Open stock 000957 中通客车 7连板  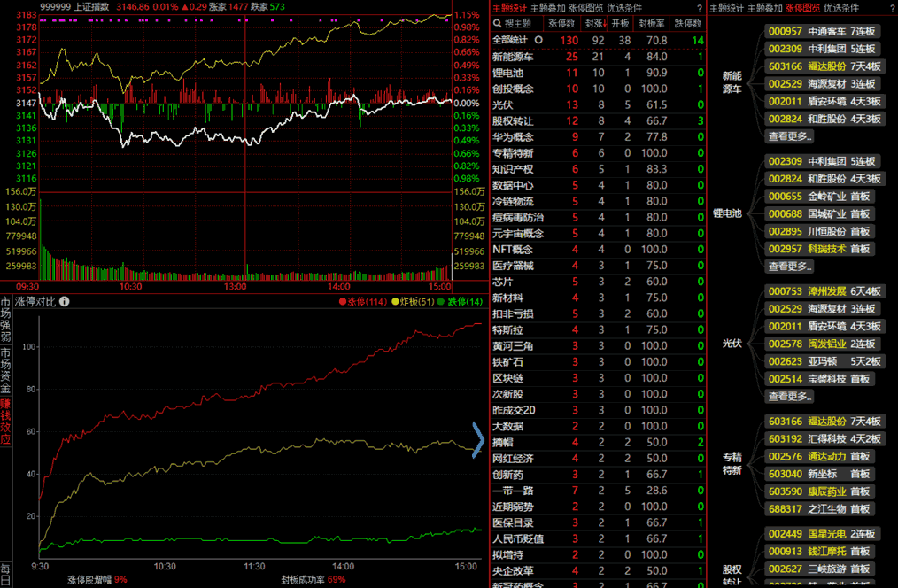tap(822, 31)
